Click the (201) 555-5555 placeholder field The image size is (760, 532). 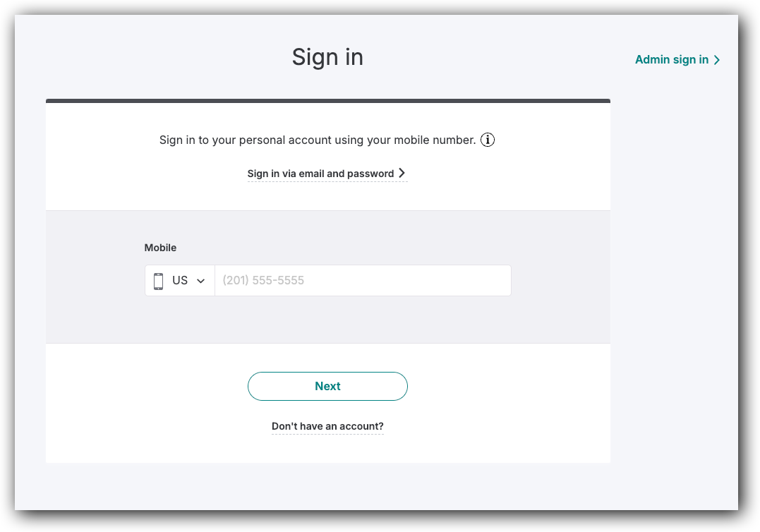pos(363,280)
